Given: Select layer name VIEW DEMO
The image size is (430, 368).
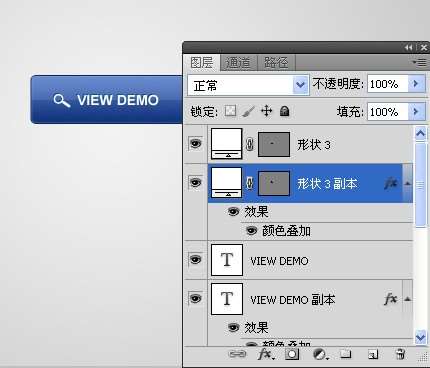Looking at the screenshot, I should click(279, 261).
